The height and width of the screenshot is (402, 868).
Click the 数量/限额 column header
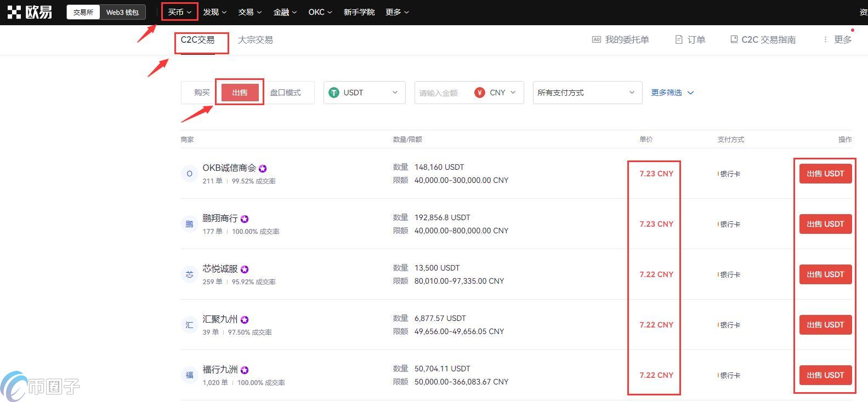coord(407,140)
